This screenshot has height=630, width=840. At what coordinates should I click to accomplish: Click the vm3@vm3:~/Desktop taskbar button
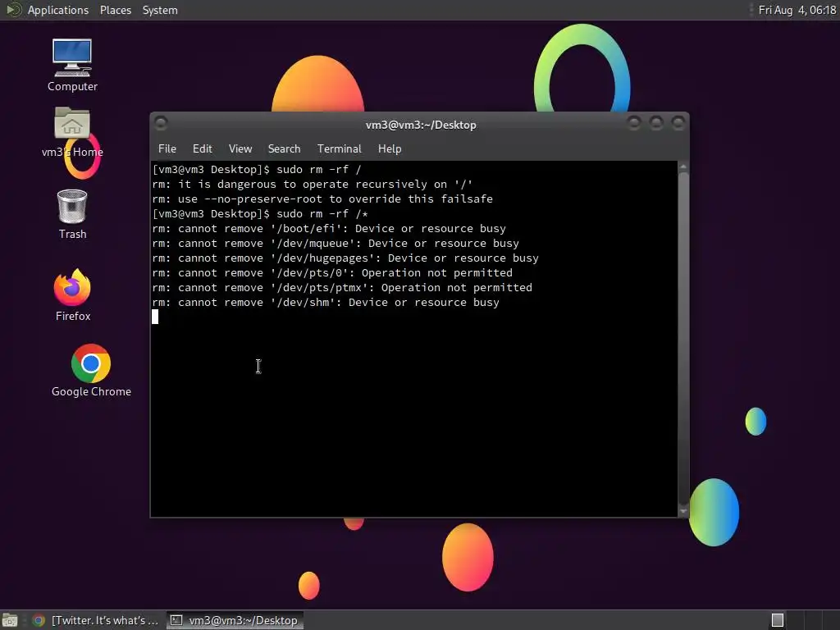235,620
